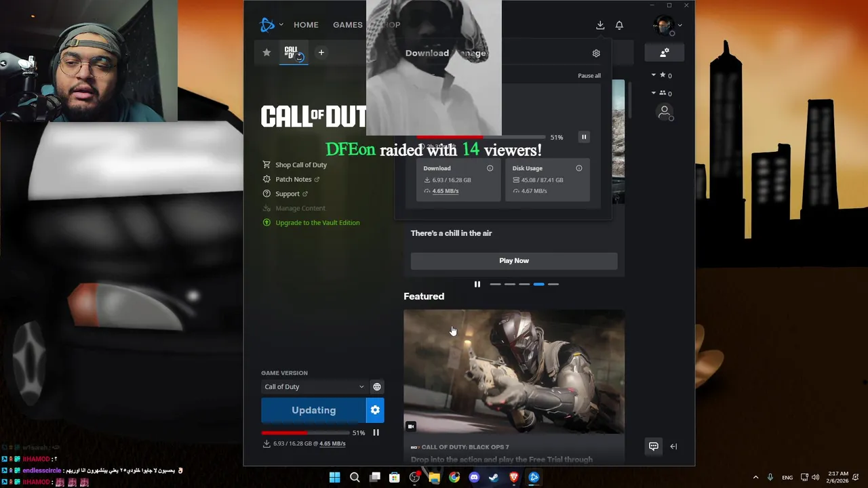This screenshot has width=868, height=488.
Task: Click the 45.08 / 87.41 GB disk usage value
Action: (542, 180)
